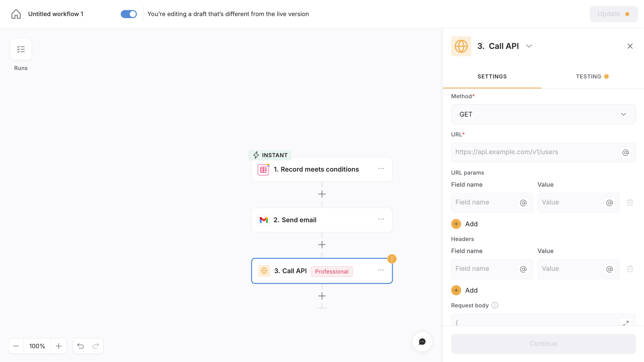644x362 pixels.
Task: Zoom out using the minus control
Action: coord(16,346)
